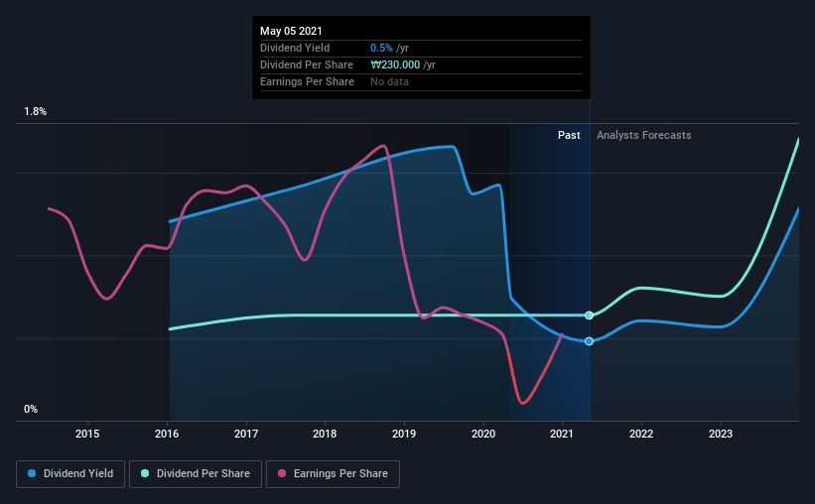Click the 2019 x-axis label
The image size is (815, 504).
pyautogui.click(x=404, y=434)
